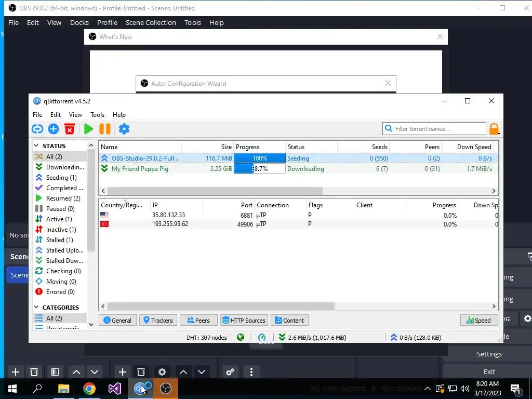Click the 100% progress bar of OBS-Studio torrent
Image resolution: width=532 pixels, height=399 pixels.
(x=260, y=158)
